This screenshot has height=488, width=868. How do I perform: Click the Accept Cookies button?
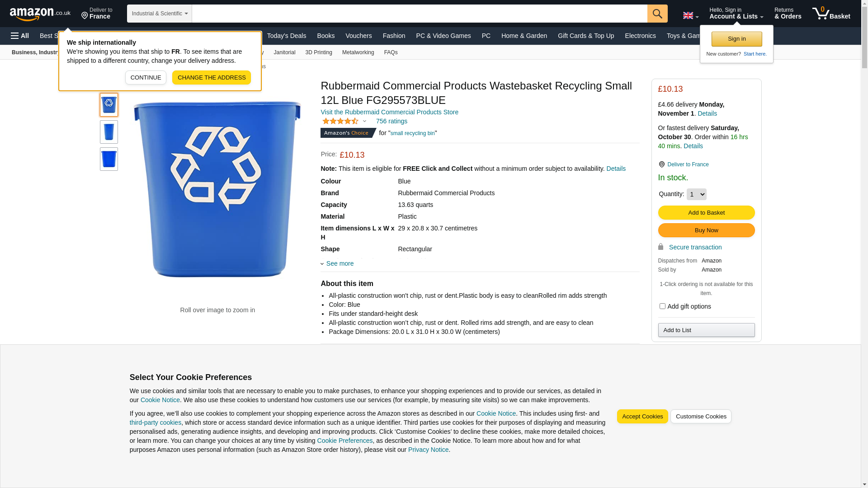[x=642, y=417]
